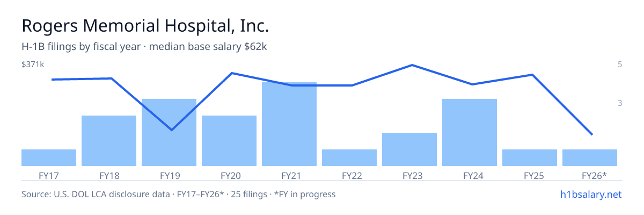644x215 pixels.
Task: Click the FY20 filings bar
Action: (x=229, y=141)
